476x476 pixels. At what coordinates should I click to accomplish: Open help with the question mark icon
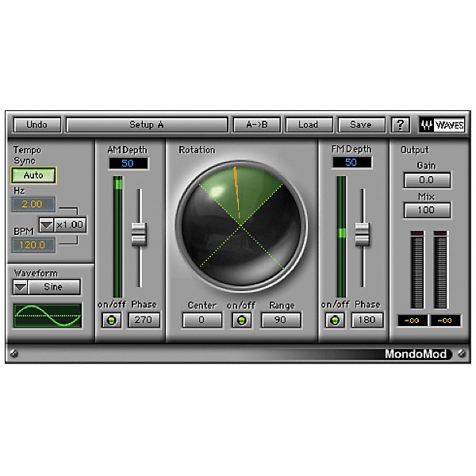coord(400,125)
